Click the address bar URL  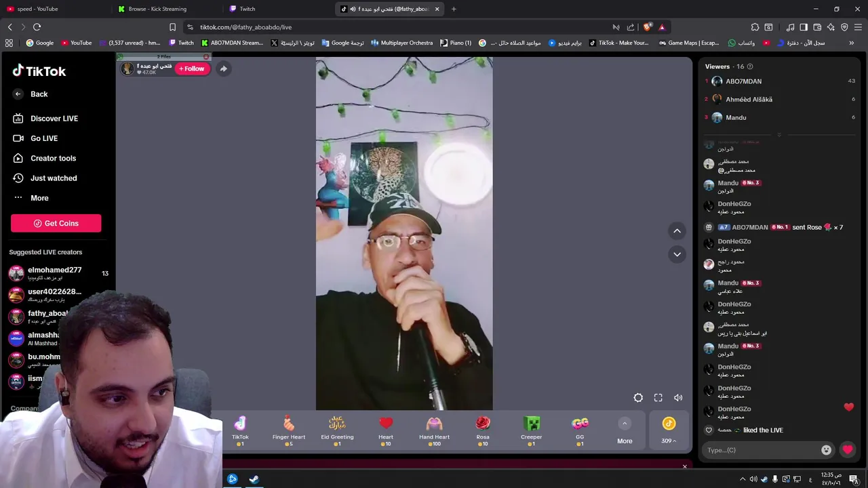tap(245, 27)
